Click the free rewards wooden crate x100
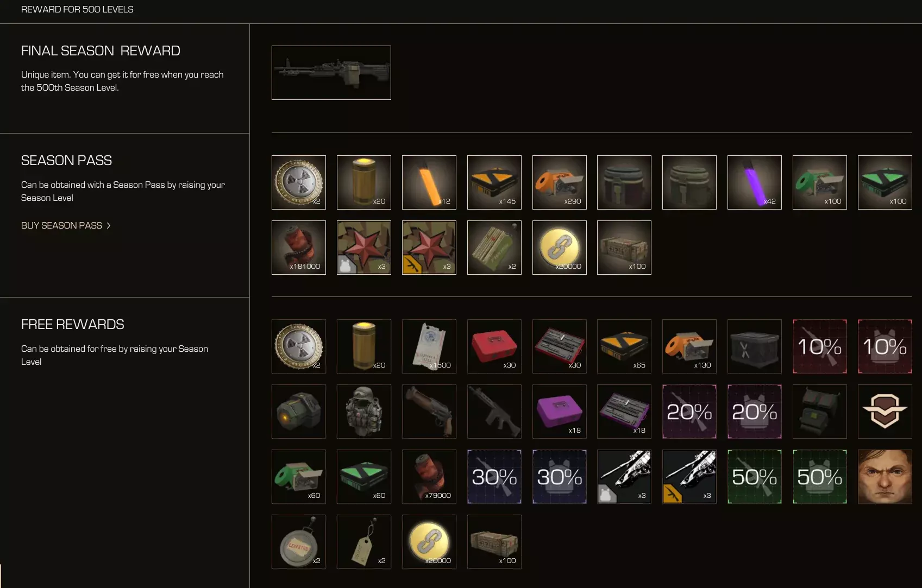 494,542
